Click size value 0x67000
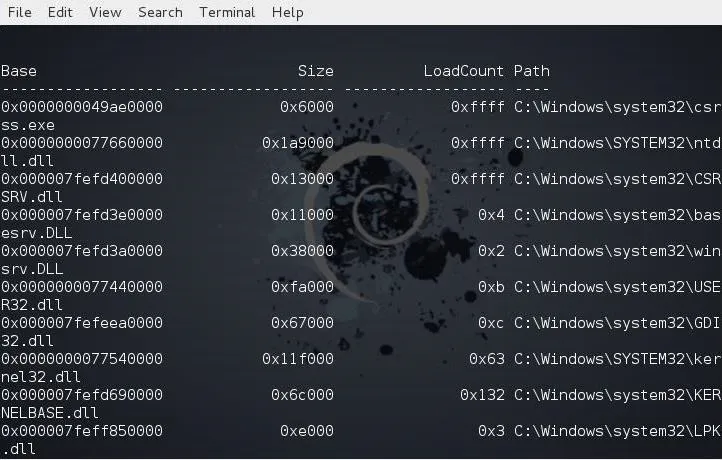The image size is (722, 460). click(303, 323)
